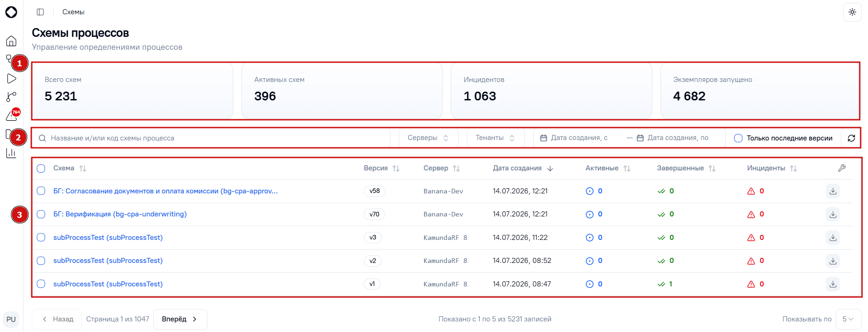Open the statistics bar chart sidebar icon
Image resolution: width=868 pixels, height=332 pixels.
pos(11,153)
